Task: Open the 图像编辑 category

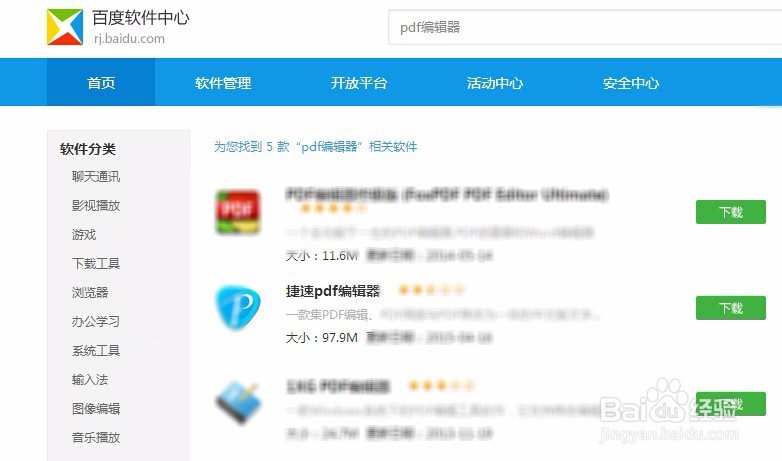Action: point(96,409)
